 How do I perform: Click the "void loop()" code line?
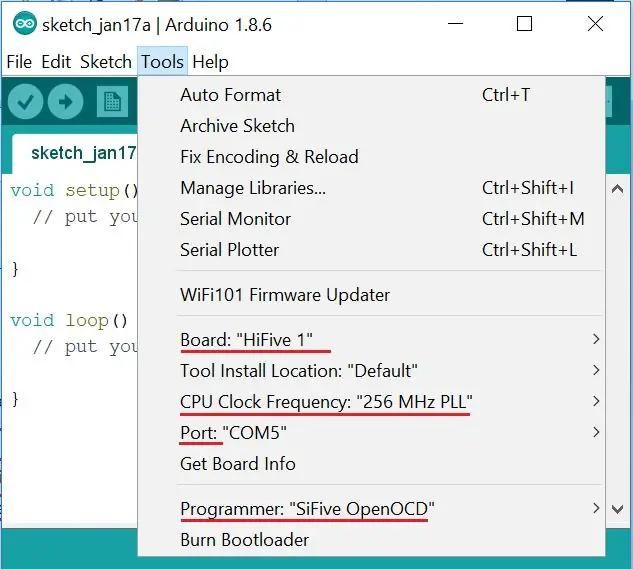pyautogui.click(x=69, y=321)
